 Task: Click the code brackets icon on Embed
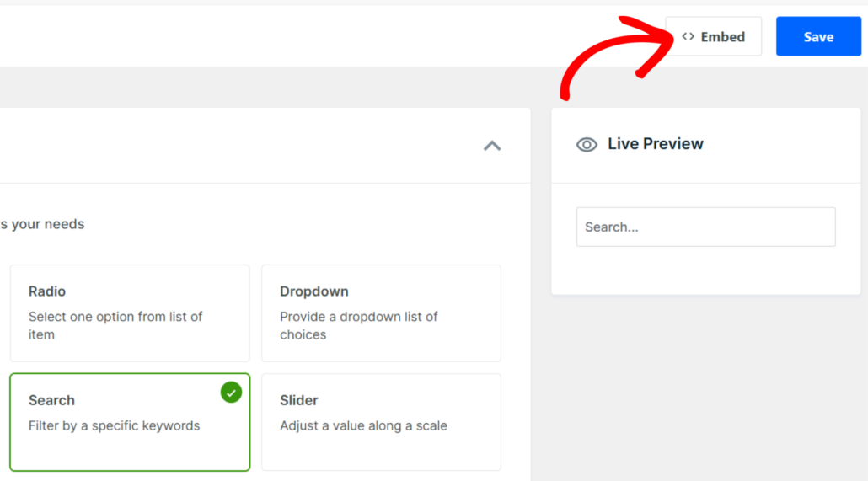(688, 37)
